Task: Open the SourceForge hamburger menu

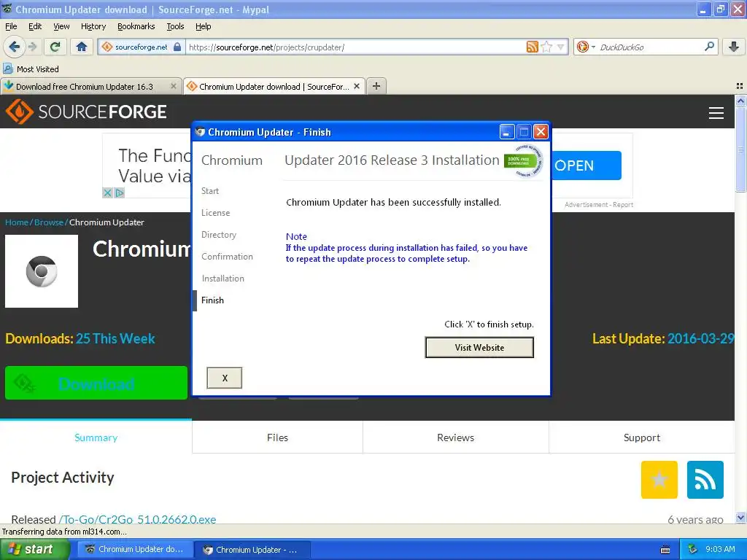Action: coord(716,113)
